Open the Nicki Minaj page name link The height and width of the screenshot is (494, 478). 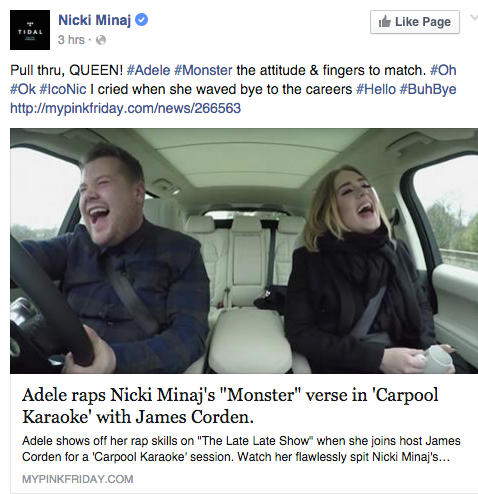click(x=94, y=20)
